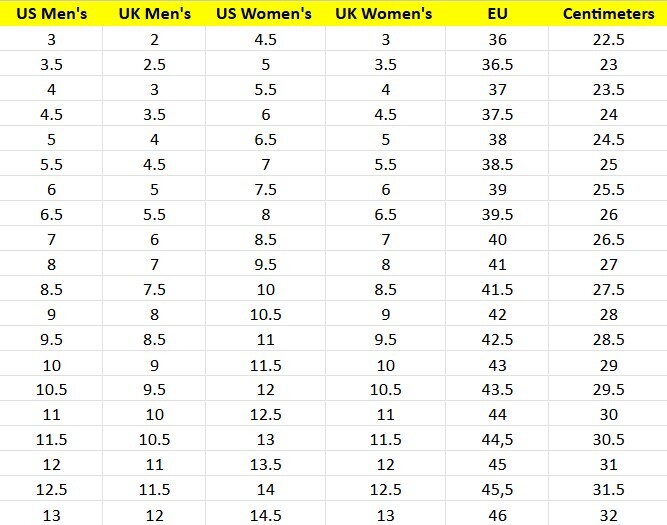The width and height of the screenshot is (667, 525).
Task: Click the "US Women's" column header
Action: coord(264,14)
